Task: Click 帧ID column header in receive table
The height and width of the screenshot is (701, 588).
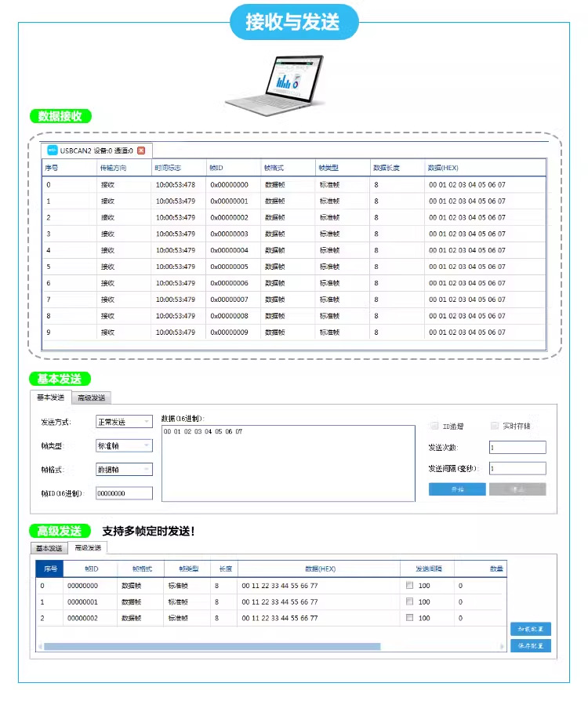Action: coord(233,168)
